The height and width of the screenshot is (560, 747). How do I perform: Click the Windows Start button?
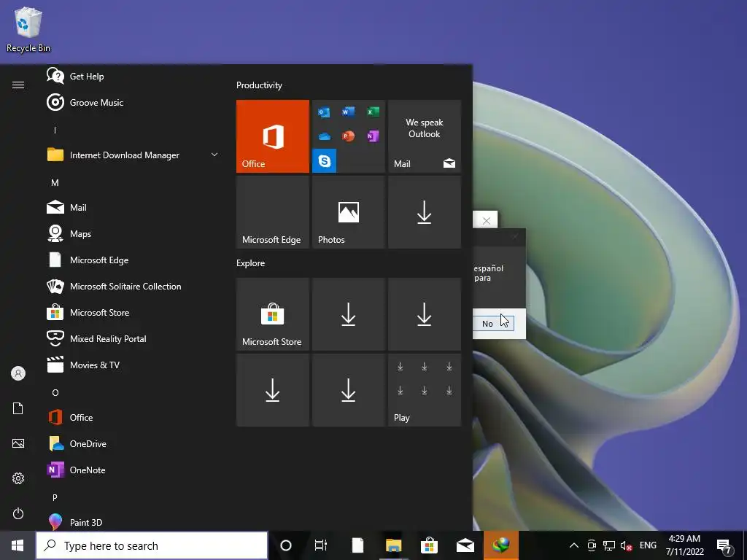pos(18,545)
